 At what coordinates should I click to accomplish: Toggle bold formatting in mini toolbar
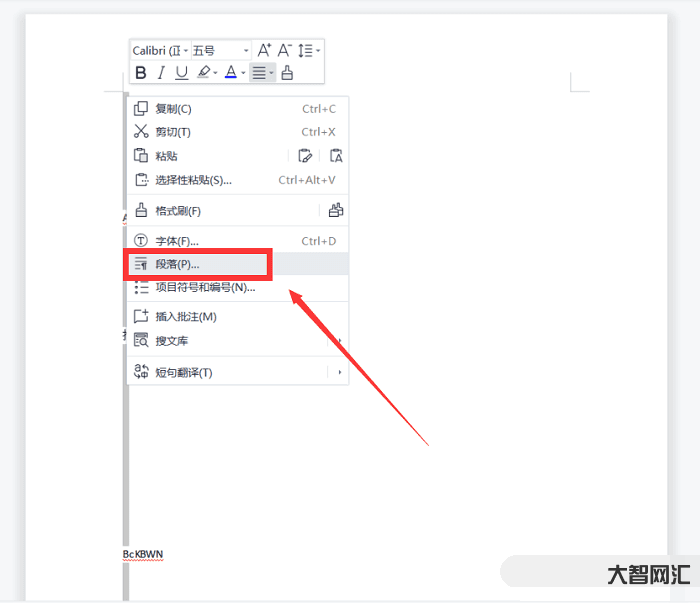[141, 72]
